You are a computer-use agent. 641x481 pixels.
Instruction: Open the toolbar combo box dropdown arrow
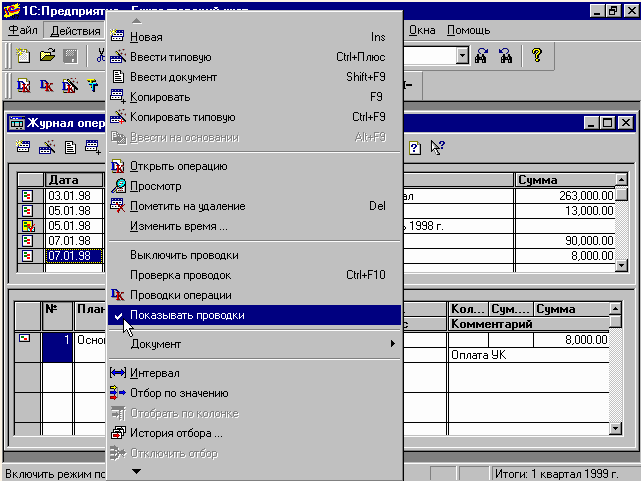pyautogui.click(x=462, y=57)
